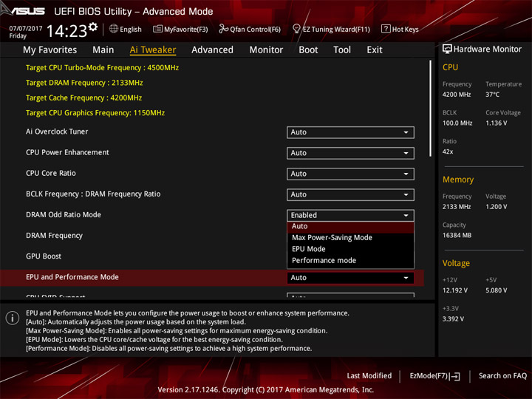The image size is (532, 399).
Task: Click the memory voltage 1.200 V value
Action: click(x=497, y=207)
